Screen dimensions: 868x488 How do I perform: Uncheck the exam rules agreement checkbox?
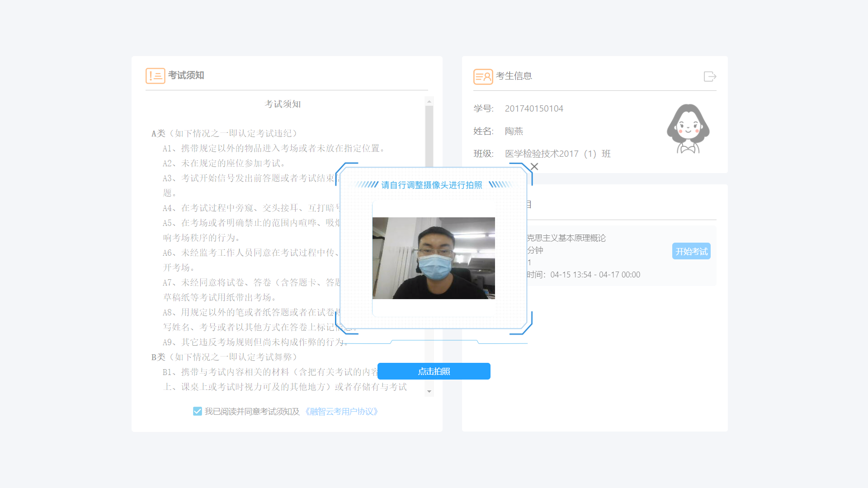(198, 411)
